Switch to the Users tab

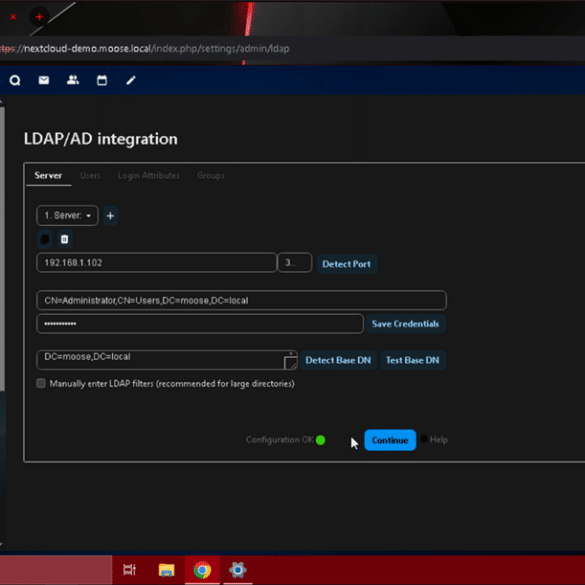pos(90,175)
